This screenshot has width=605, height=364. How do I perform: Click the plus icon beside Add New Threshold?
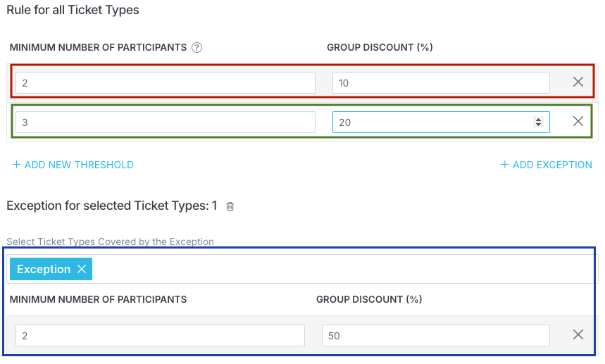(16, 165)
